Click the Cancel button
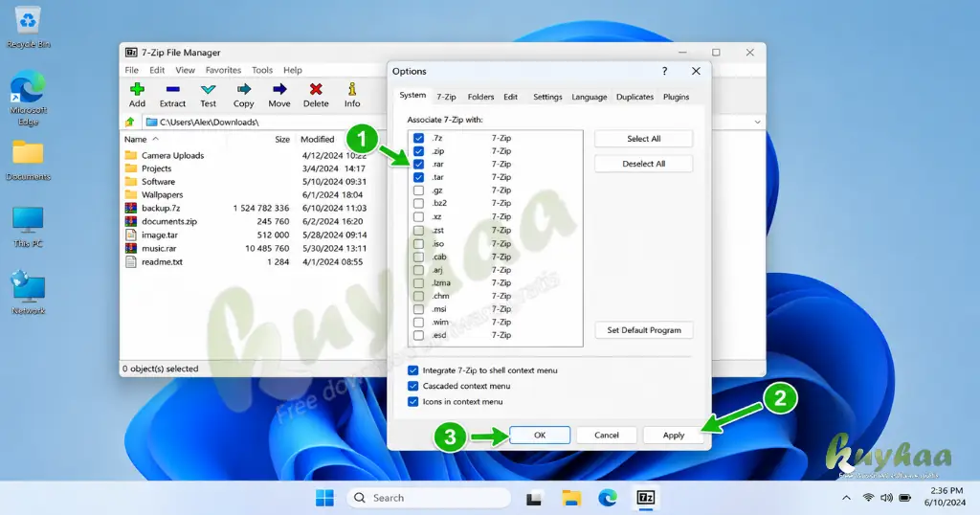This screenshot has width=980, height=515. (x=606, y=435)
